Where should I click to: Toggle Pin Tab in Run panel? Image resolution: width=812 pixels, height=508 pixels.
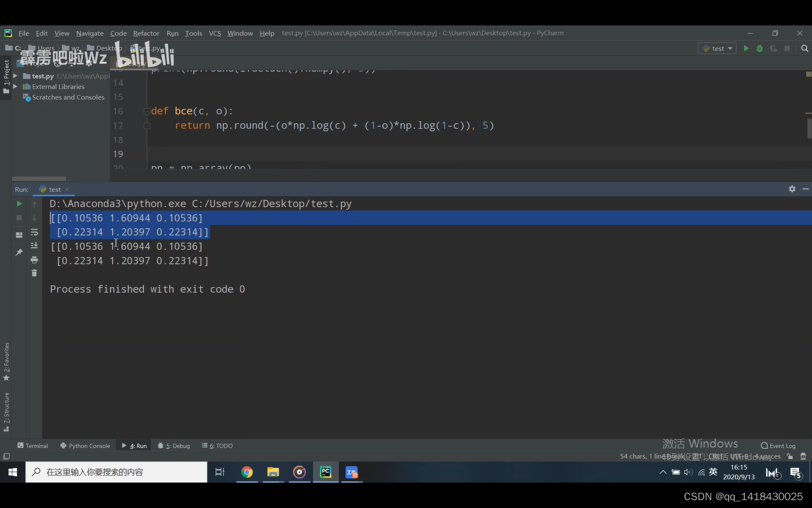pos(19,252)
